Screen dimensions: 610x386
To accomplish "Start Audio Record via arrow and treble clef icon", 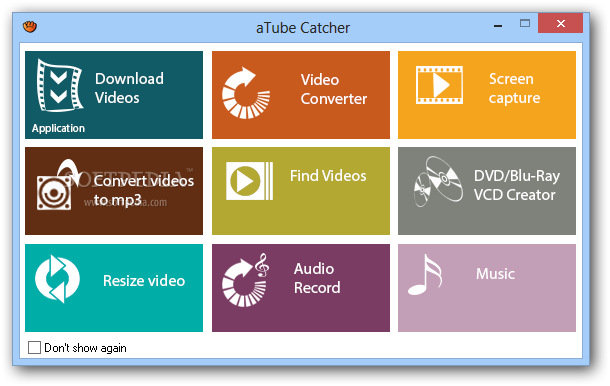I will coord(245,280).
